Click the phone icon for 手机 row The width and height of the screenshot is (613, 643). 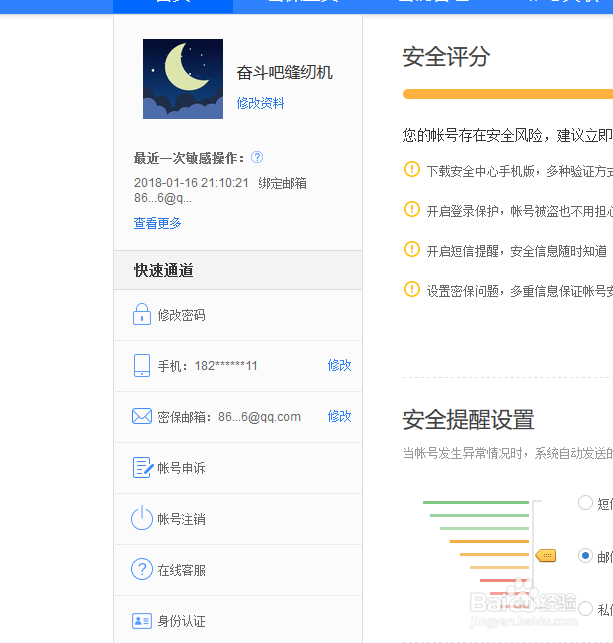tap(142, 366)
